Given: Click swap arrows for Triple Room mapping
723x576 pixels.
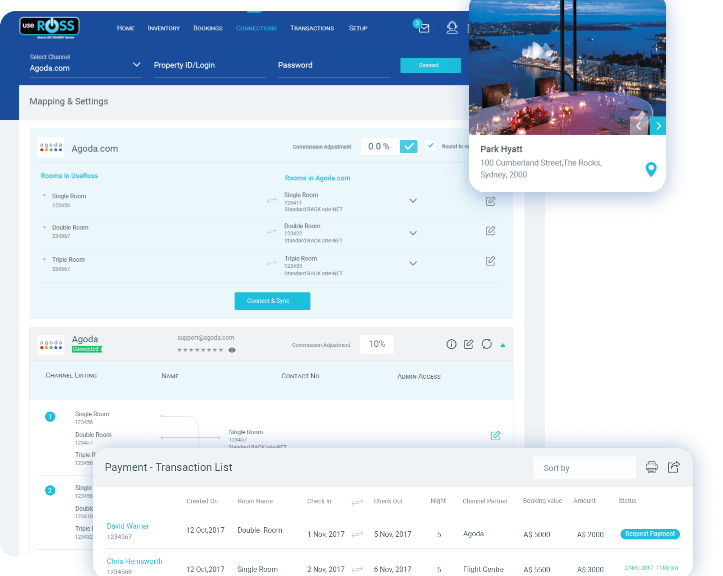Looking at the screenshot, I should 272,263.
